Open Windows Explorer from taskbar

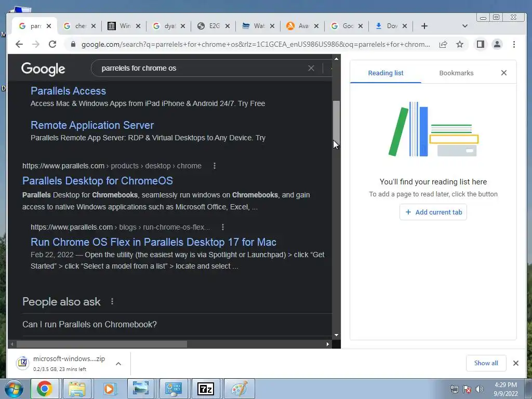[x=77, y=389]
